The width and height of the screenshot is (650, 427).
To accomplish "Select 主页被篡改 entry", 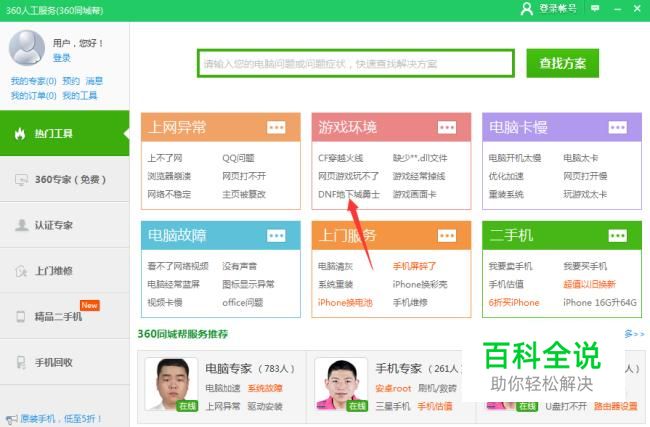I will coord(244,194).
